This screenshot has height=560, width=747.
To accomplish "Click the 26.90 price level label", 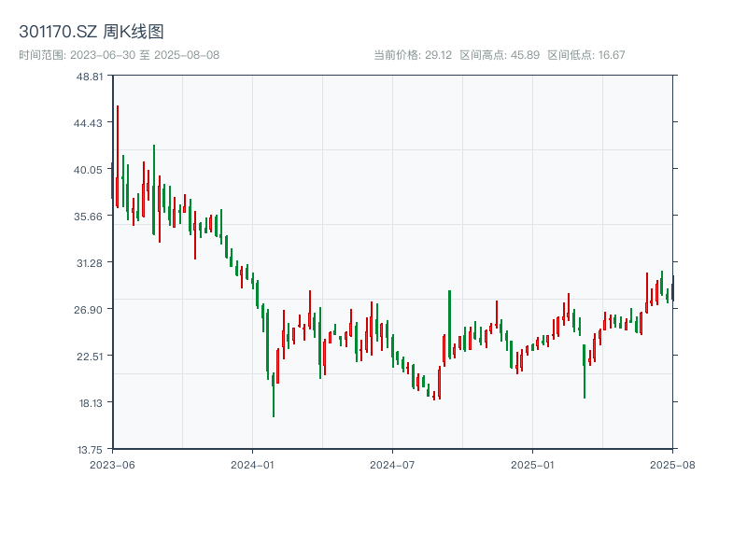I will tap(91, 310).
